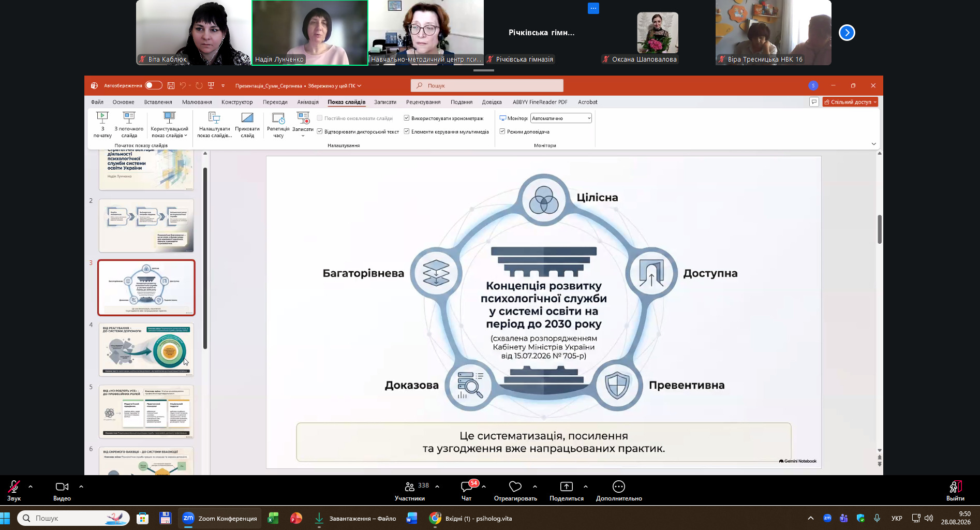The height and width of the screenshot is (530, 980).
Task: Expand video options arrow next to Видео
Action: pos(81,487)
